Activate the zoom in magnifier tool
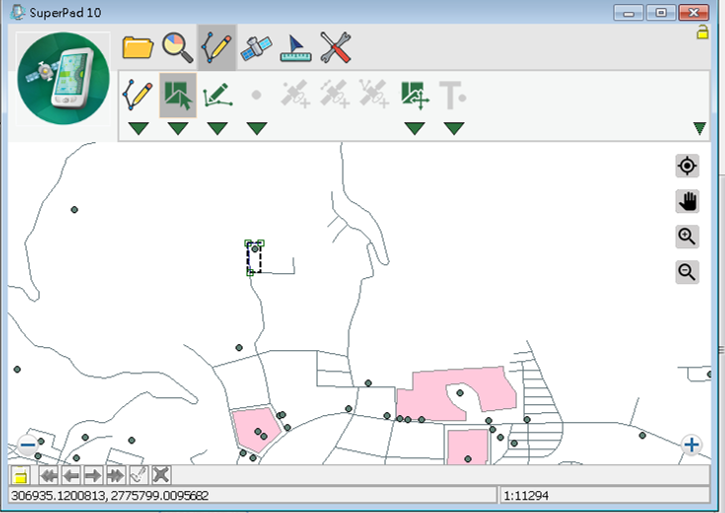The width and height of the screenshot is (725, 513). pos(687,236)
